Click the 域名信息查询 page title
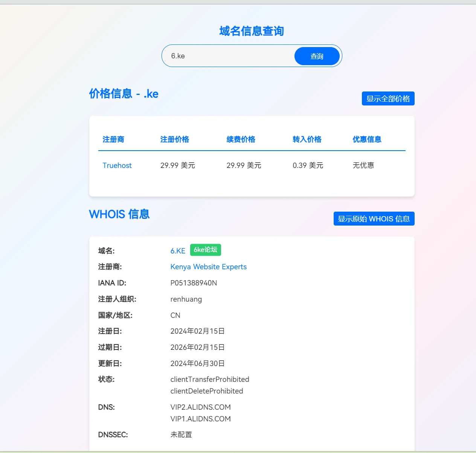This screenshot has height=453, width=476. pyautogui.click(x=252, y=31)
